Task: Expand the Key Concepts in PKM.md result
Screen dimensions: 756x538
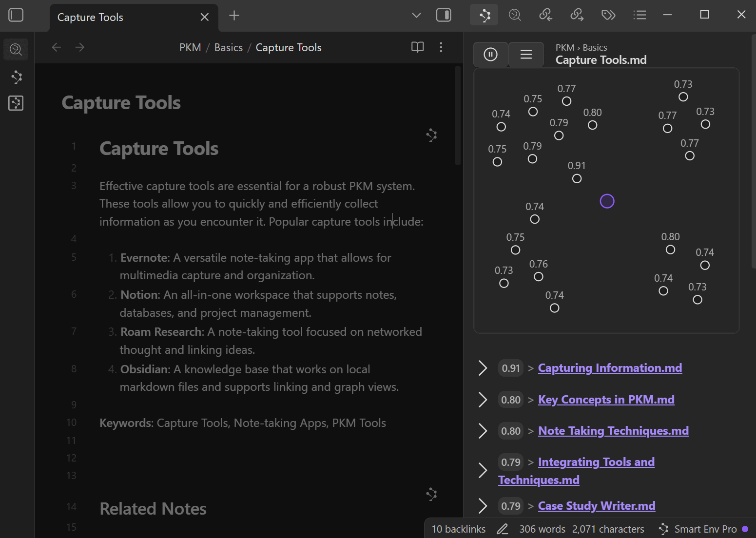Action: 483,400
